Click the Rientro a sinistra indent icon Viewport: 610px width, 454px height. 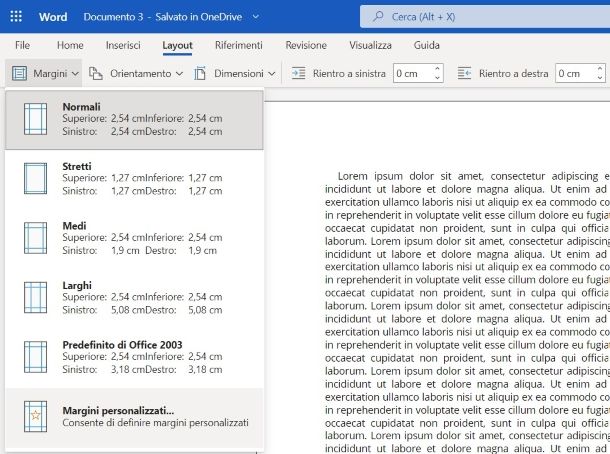[298, 73]
